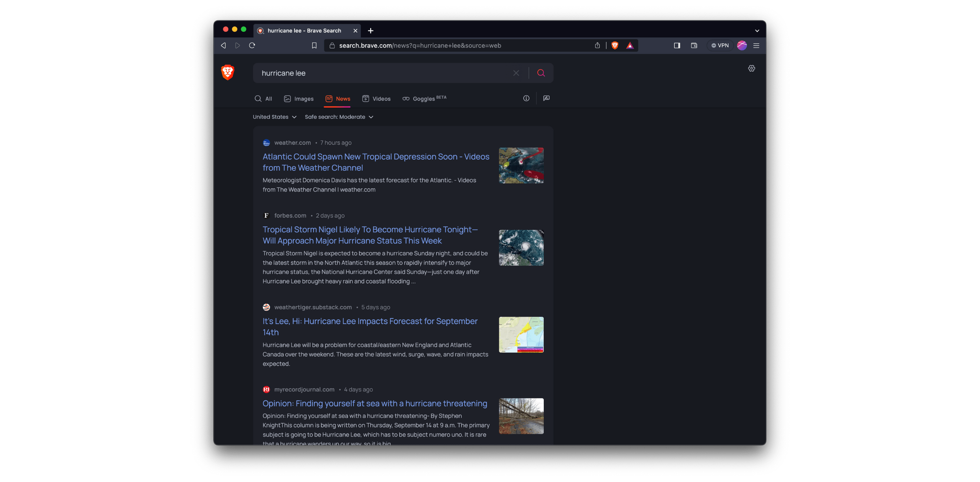Select the News tab
This screenshot has width=980, height=482.
coord(338,99)
